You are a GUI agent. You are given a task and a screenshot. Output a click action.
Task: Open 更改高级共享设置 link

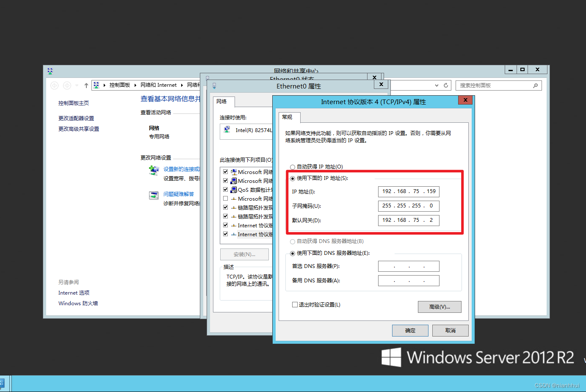[79, 129]
